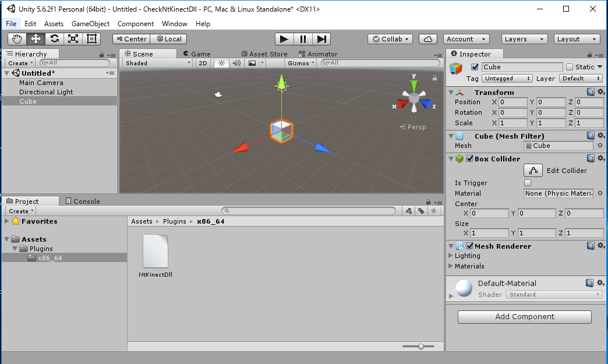
Task: Toggle scene audio speaker icon
Action: tap(236, 63)
